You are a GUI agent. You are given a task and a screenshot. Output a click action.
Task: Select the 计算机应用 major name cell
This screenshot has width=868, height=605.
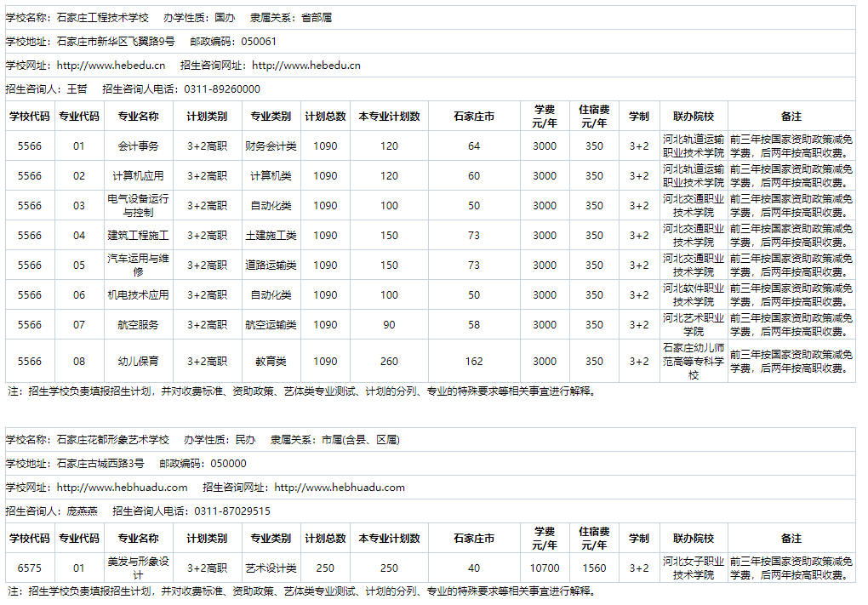tap(138, 176)
